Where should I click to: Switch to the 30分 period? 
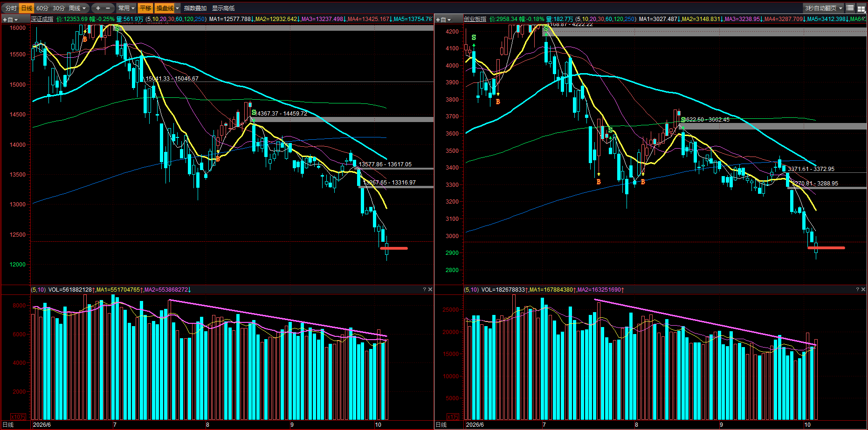59,8
